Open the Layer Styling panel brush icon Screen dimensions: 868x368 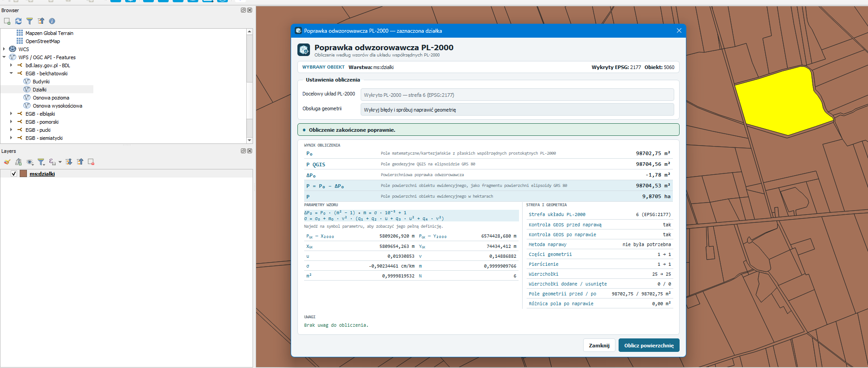click(x=7, y=162)
